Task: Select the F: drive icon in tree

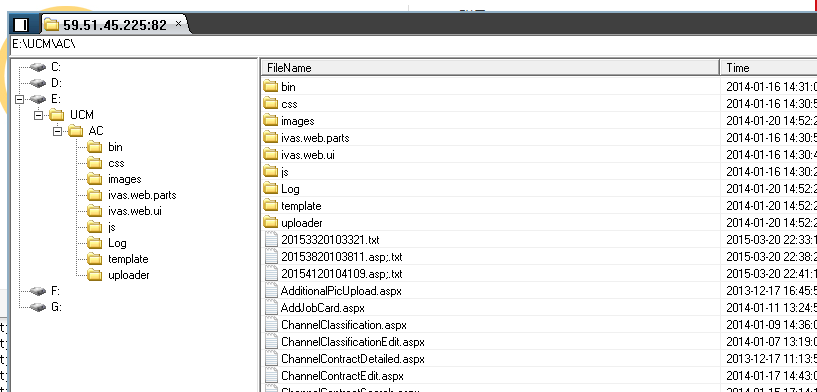Action: point(38,291)
